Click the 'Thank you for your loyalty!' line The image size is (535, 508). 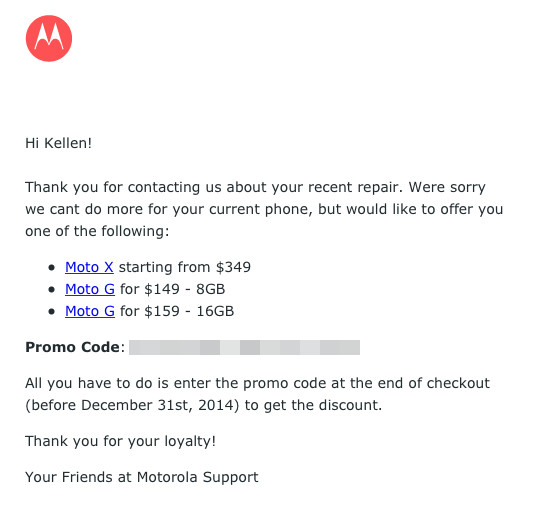[120, 441]
